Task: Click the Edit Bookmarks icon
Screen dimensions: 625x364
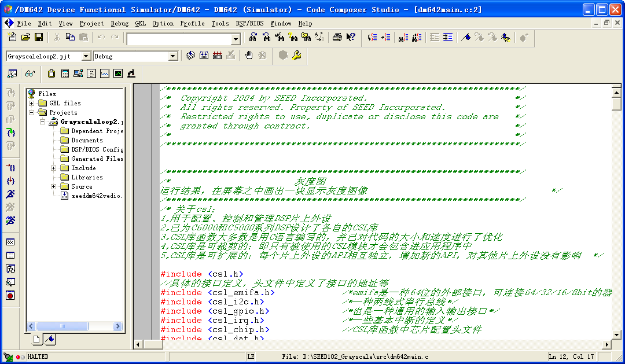Action: click(505, 38)
